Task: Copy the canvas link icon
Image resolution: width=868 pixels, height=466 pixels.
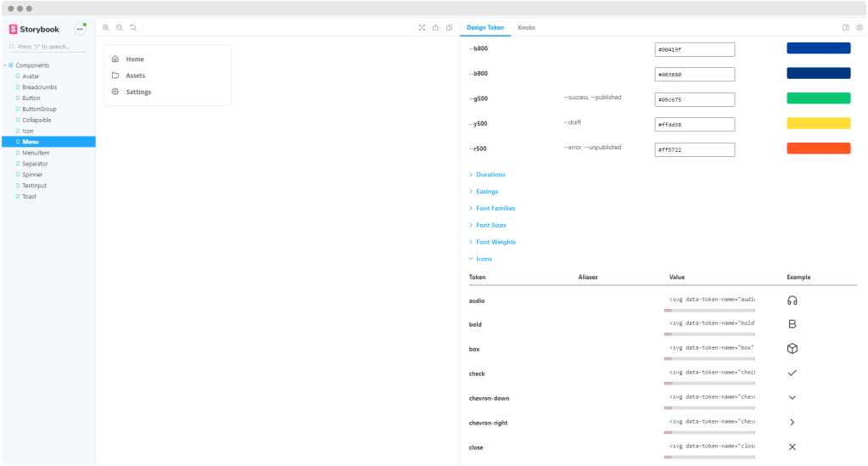Action: [449, 28]
